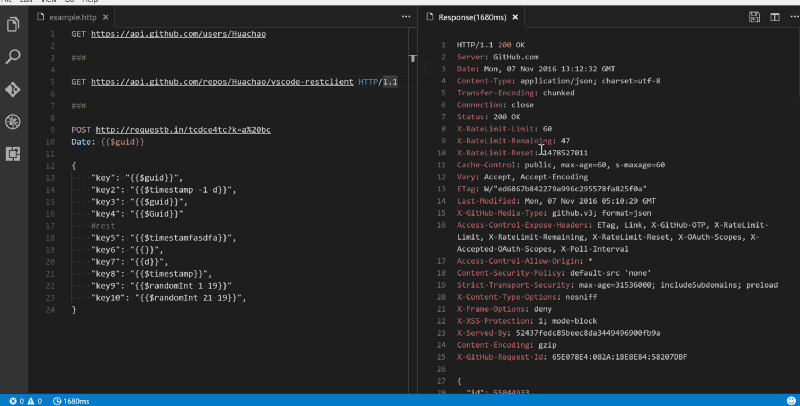Screen dimensions: 800x406
Task: Click the Content-Type response header
Action: pos(559,81)
